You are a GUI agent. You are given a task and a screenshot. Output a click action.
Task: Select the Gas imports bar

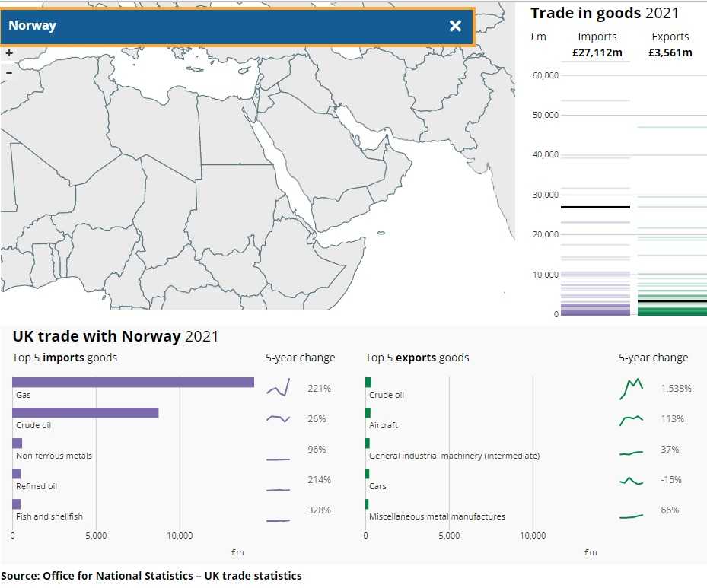tap(133, 382)
